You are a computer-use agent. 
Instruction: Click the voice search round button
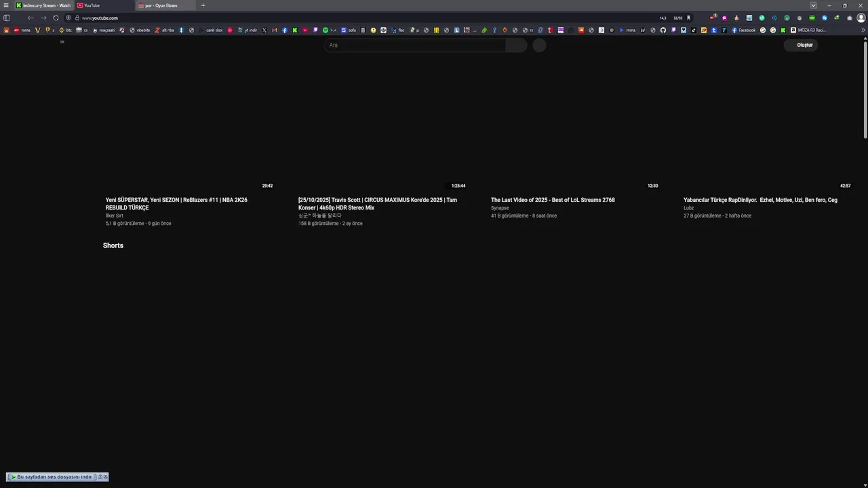539,45
